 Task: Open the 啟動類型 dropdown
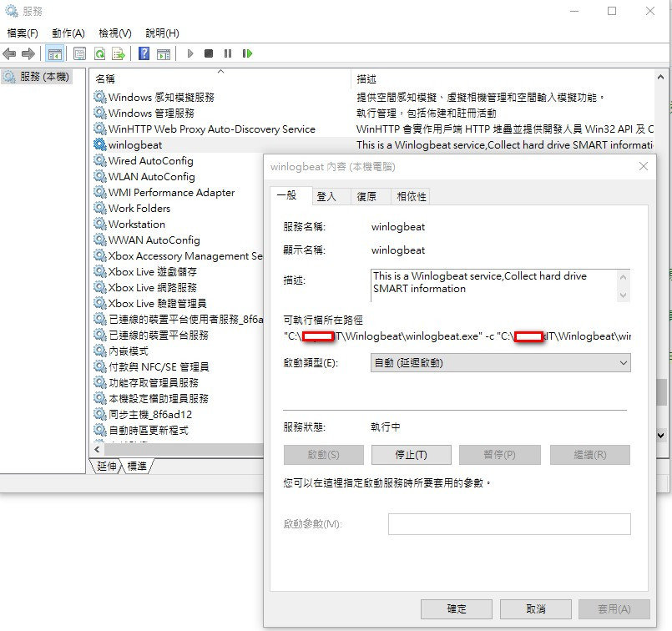pyautogui.click(x=500, y=363)
